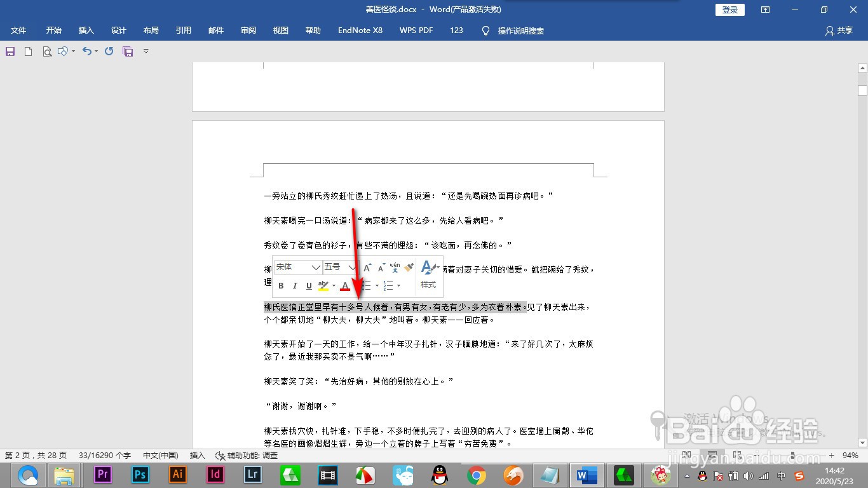Open the Print Preview icon

pos(47,51)
